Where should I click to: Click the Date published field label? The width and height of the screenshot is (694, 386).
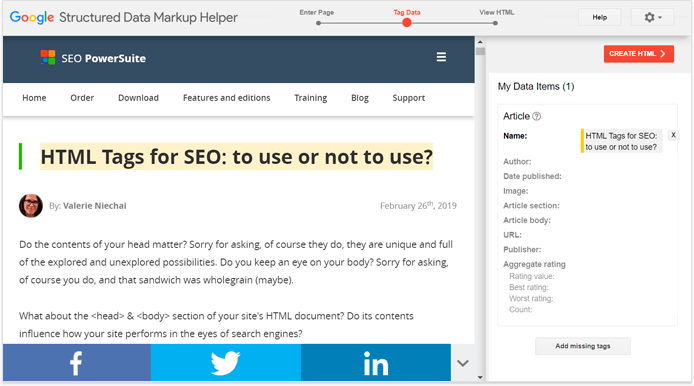click(532, 176)
